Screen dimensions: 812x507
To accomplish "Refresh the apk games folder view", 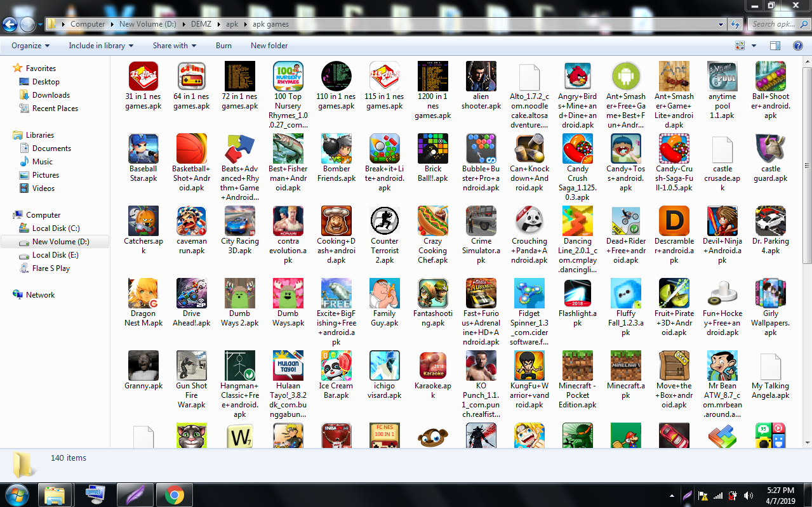I will (736, 24).
